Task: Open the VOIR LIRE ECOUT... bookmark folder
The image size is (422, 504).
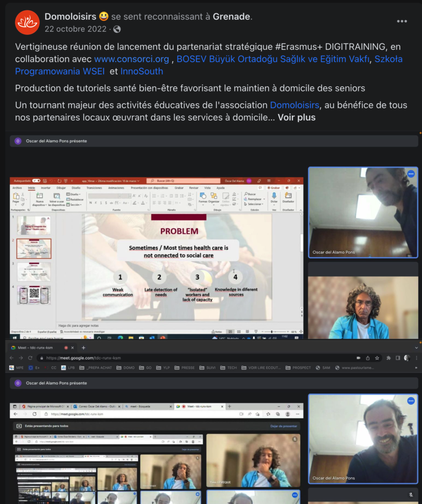Action: [261, 368]
